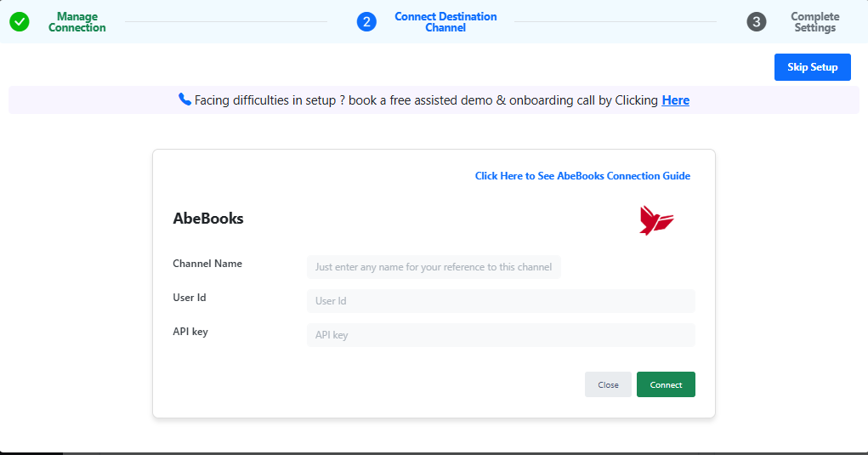Click the Close button

click(x=608, y=384)
